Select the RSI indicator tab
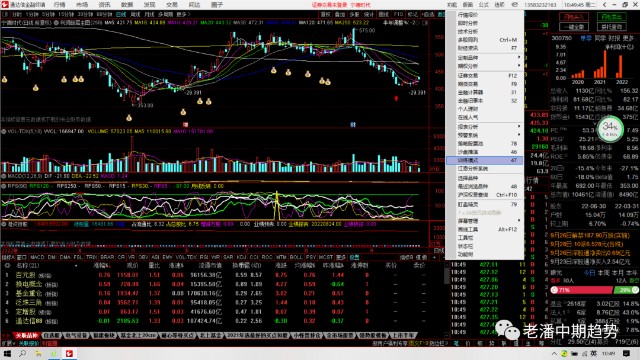The height and width of the screenshot is (360, 640). 204,257
